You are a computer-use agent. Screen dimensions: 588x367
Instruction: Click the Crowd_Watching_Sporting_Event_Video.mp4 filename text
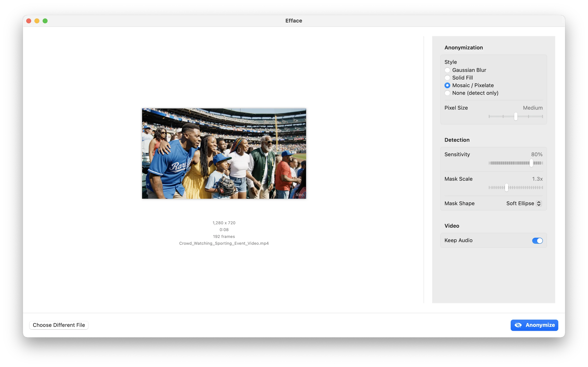(x=224, y=243)
